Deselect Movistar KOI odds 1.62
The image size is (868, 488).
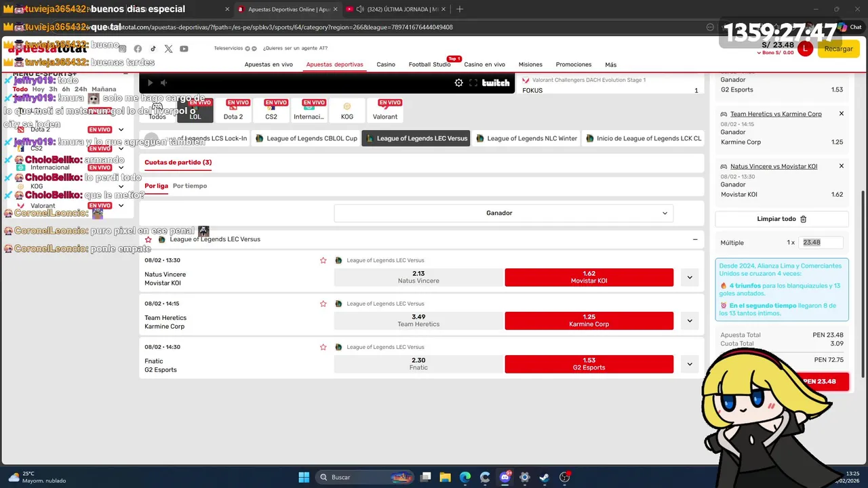coord(589,277)
